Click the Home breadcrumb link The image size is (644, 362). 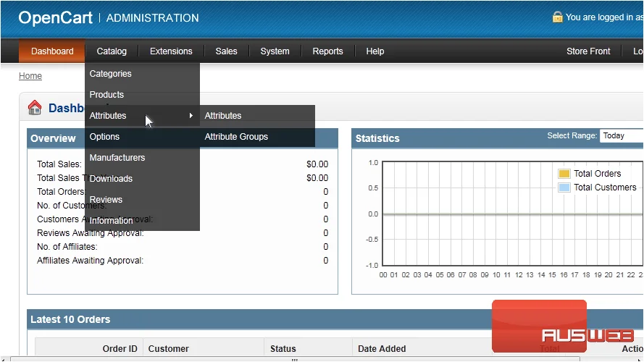30,76
